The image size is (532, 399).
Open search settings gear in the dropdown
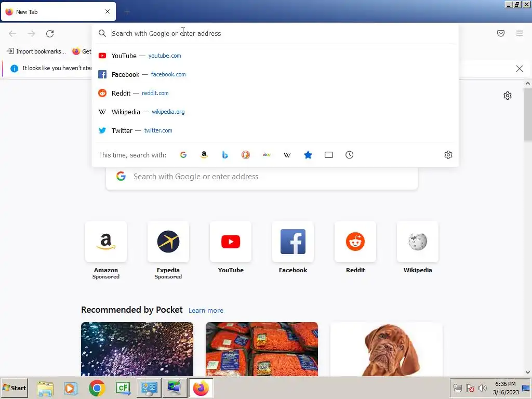[448, 155]
